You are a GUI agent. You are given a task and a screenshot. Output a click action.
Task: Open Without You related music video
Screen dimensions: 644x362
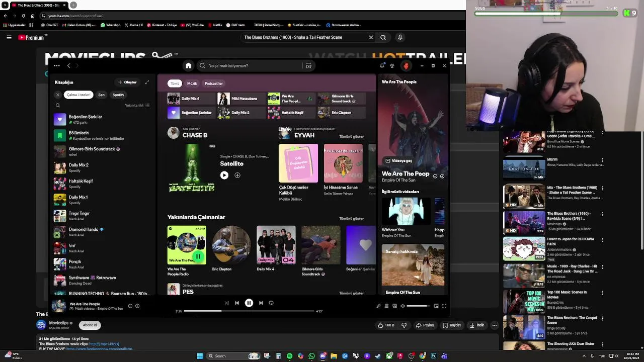click(406, 211)
